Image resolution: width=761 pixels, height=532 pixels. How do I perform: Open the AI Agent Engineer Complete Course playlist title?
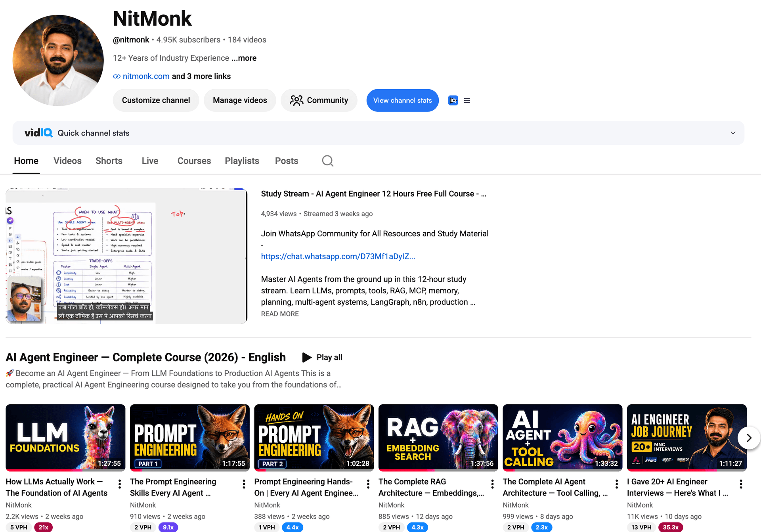145,357
